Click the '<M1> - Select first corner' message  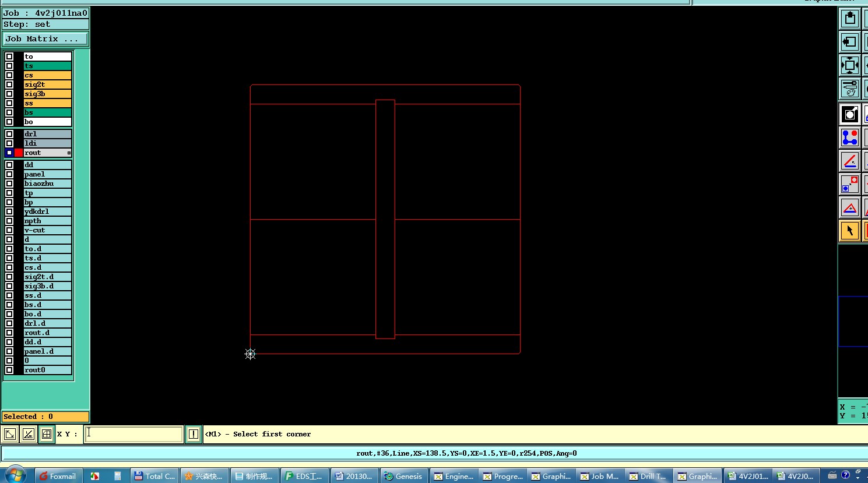coord(258,434)
